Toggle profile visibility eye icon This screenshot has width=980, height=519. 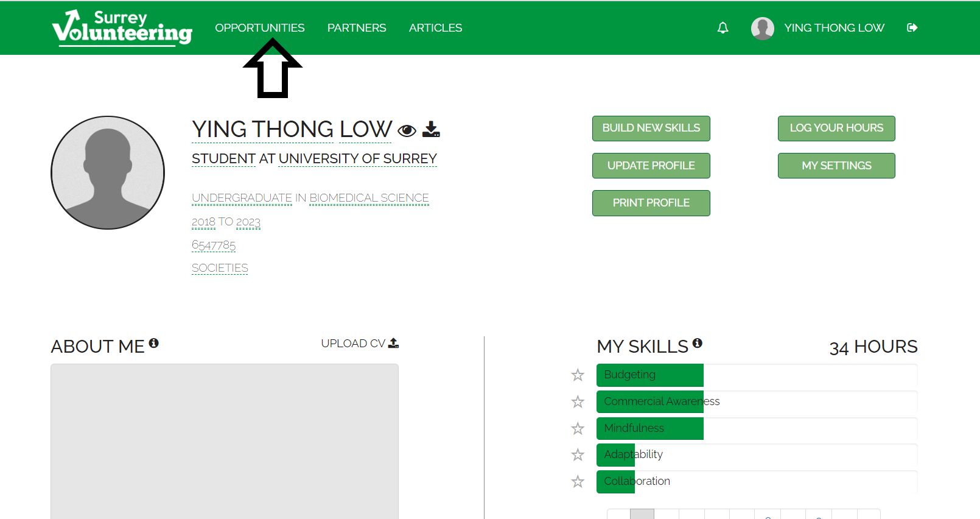(407, 130)
